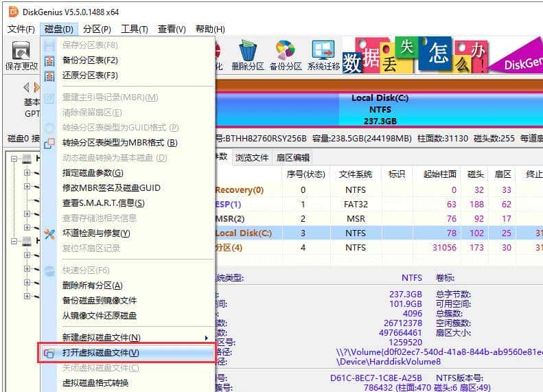
Task: Click the back arrow in disk navigation
Action: click(26, 87)
